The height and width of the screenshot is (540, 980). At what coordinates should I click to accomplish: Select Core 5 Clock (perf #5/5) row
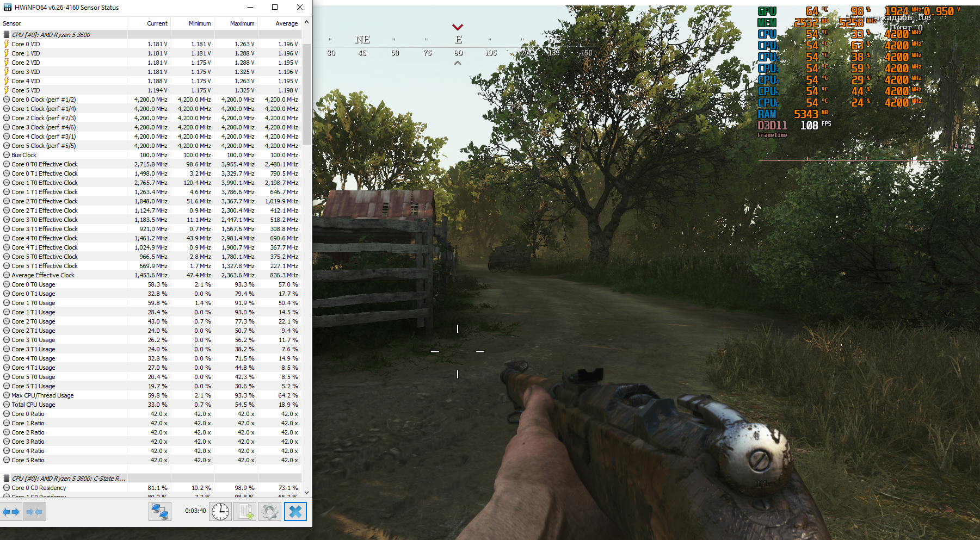pos(151,146)
